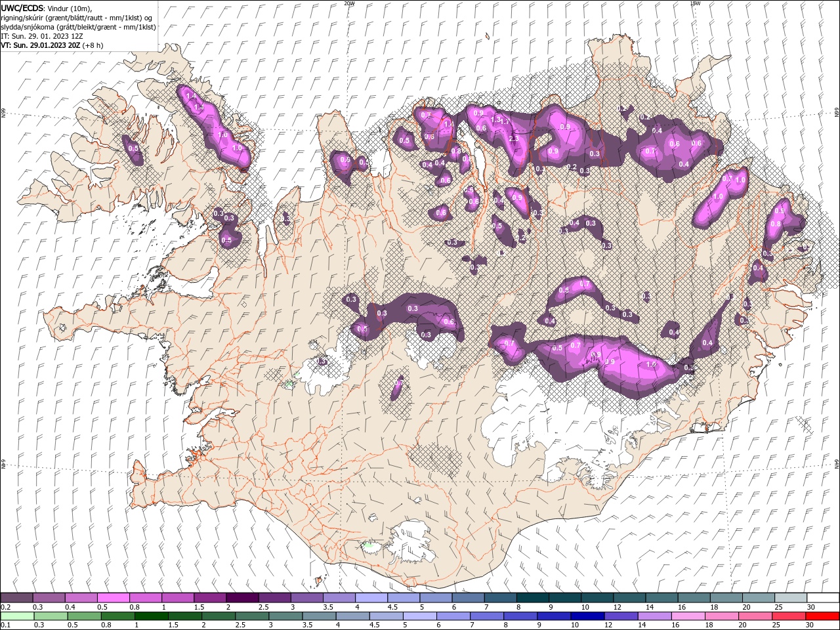
Task: Click the 'VT: Sun. 29.01.2023 20Z (+8 h)' line
Action: [52, 45]
